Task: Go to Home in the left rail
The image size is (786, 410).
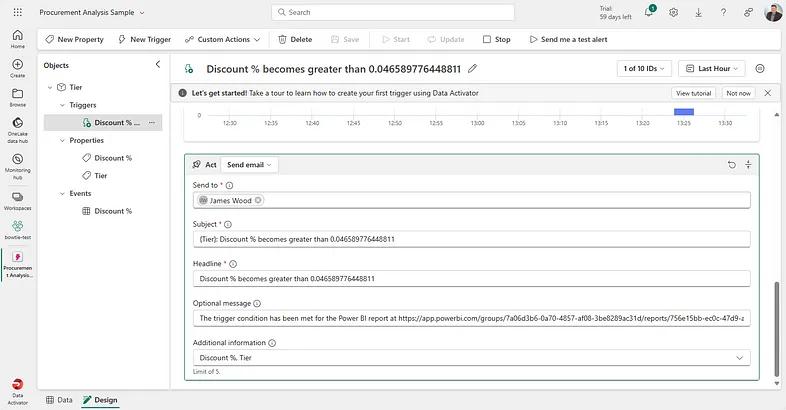Action: pyautogui.click(x=18, y=39)
